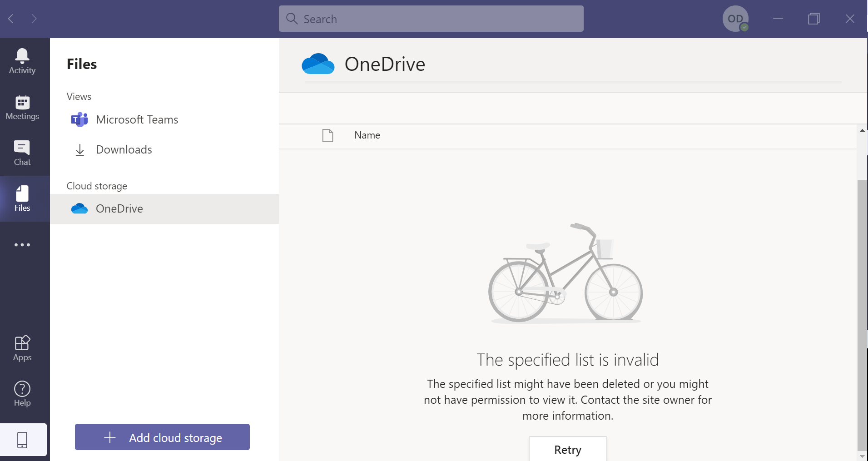Click the Files panel heading
Image resolution: width=868 pixels, height=461 pixels.
(x=82, y=64)
